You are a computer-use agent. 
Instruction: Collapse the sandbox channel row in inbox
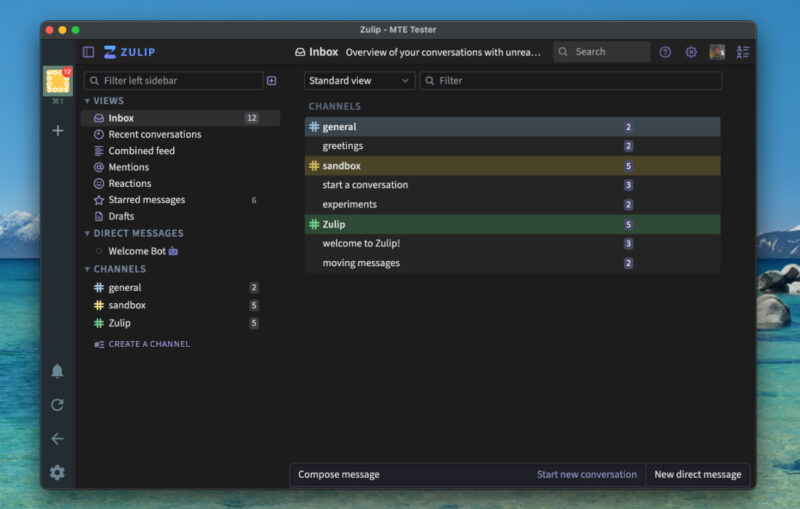click(x=512, y=166)
